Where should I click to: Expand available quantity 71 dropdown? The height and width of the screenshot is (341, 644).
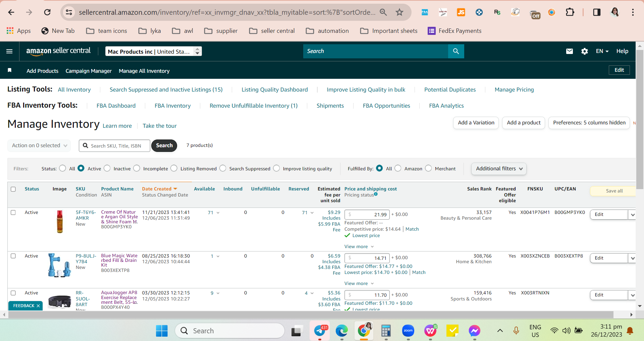(214, 213)
